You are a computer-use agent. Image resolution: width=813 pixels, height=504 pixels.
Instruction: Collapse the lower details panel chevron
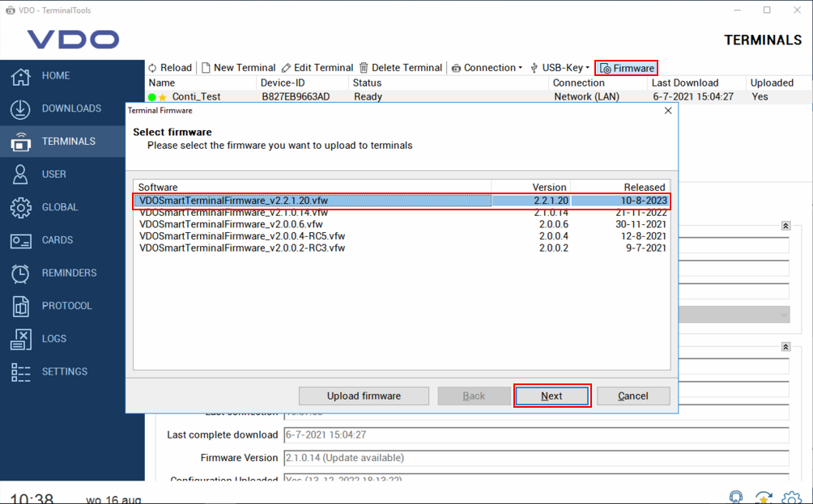pos(785,347)
